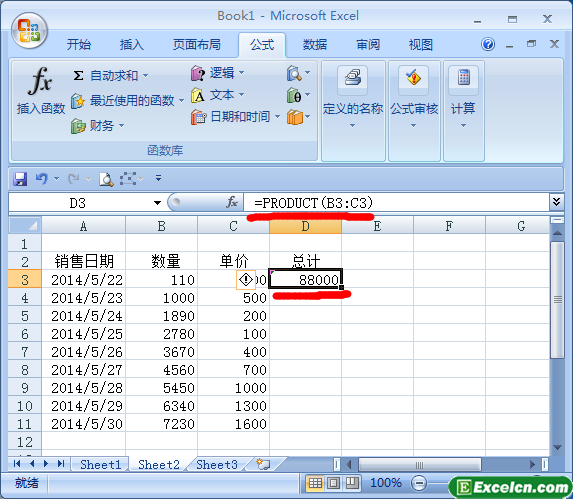Go to first sheet navigation arrow
The width and height of the screenshot is (573, 499).
click(x=17, y=464)
